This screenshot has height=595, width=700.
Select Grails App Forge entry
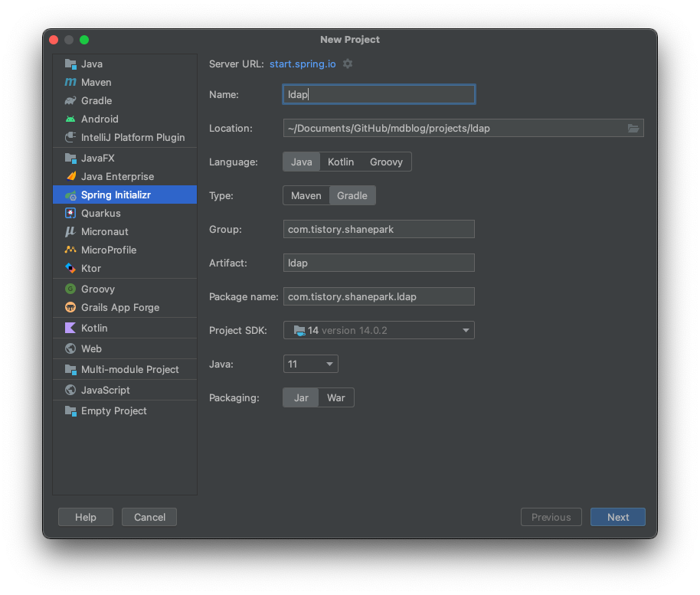(125, 307)
